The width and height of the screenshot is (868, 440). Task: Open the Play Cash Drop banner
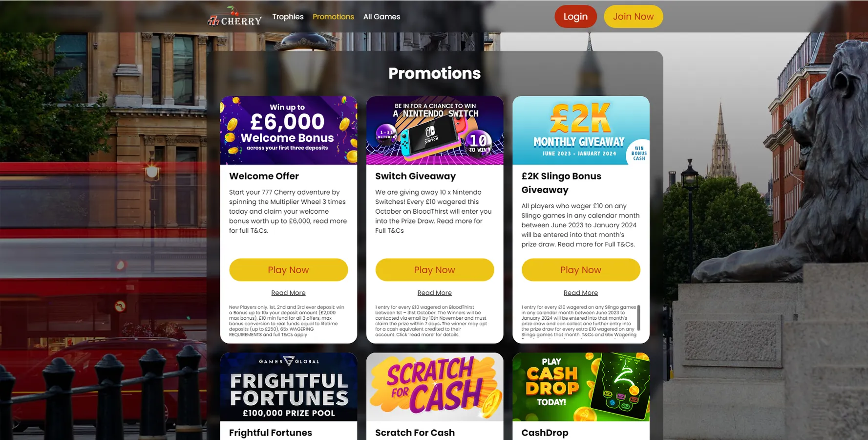coord(581,387)
